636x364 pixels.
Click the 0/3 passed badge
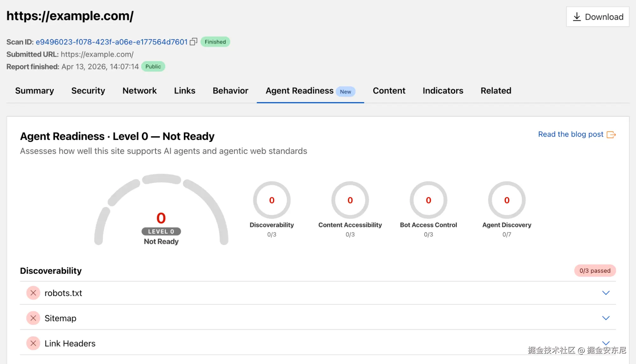(595, 271)
